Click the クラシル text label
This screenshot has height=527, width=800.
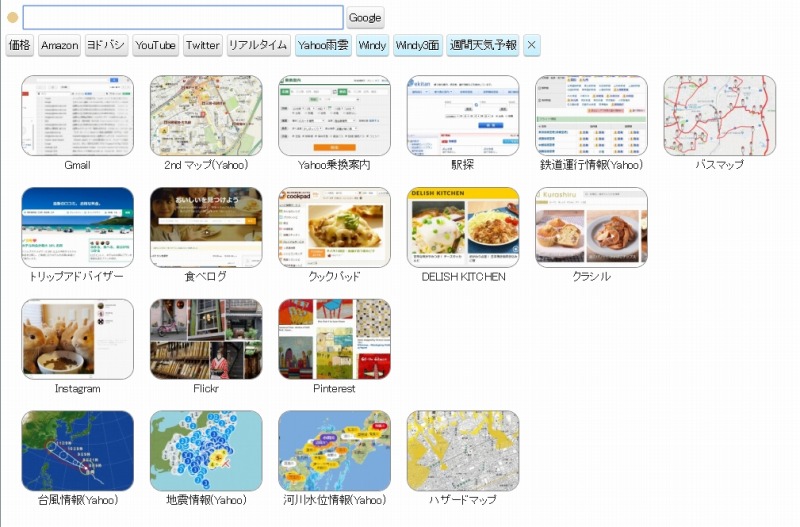pyautogui.click(x=591, y=277)
